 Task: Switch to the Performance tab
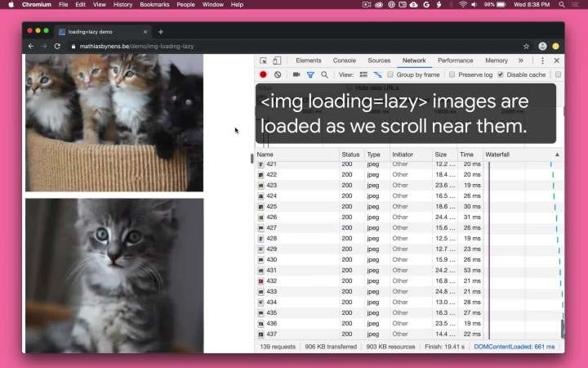coord(455,61)
